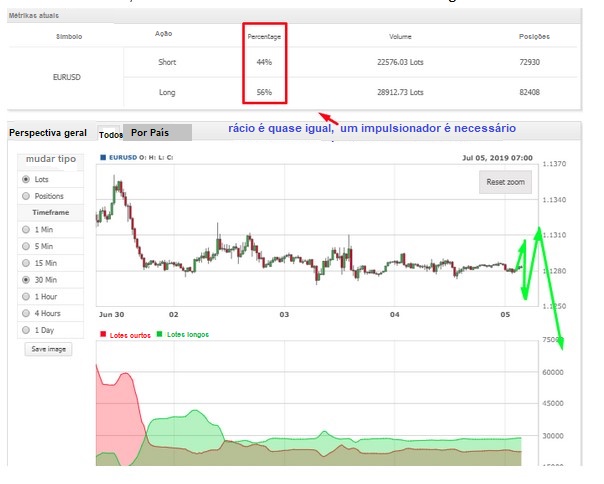Switch to the 15 Min timeframe
This screenshot has height=484, width=604.
pyautogui.click(x=26, y=264)
